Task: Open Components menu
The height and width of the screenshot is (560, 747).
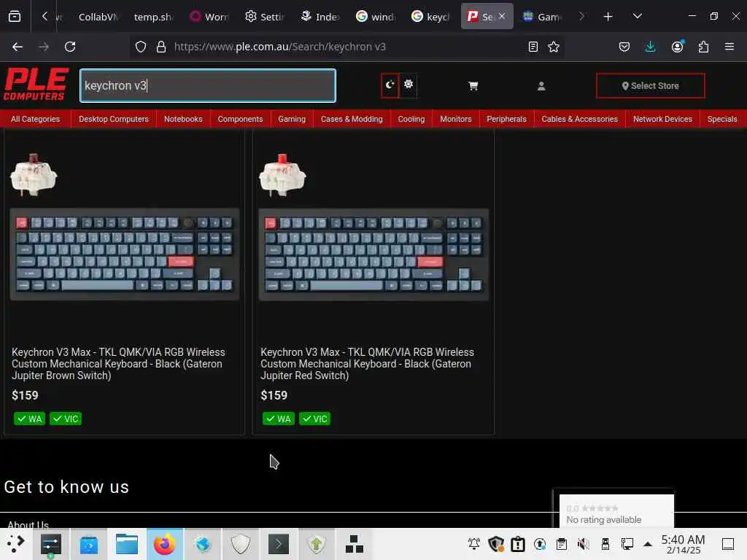Action: tap(240, 119)
